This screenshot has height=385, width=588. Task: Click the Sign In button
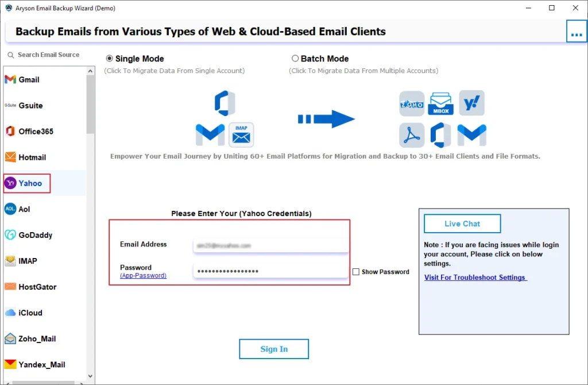pyautogui.click(x=274, y=349)
